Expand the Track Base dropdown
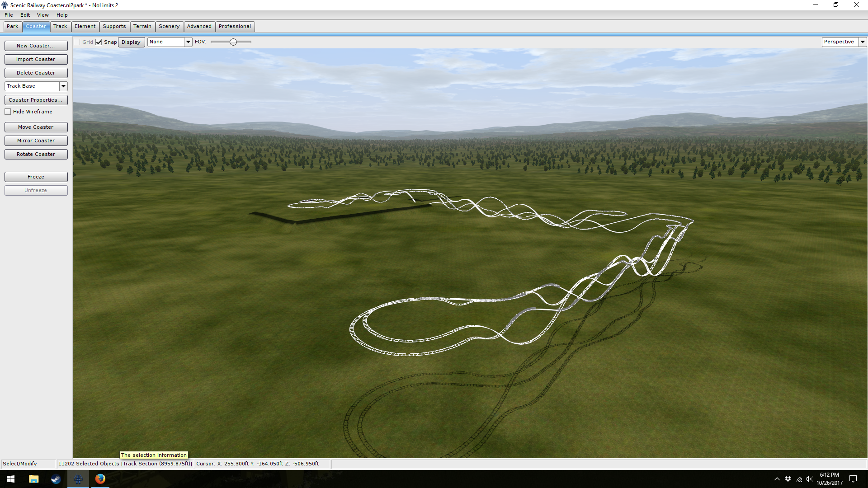 pos(63,86)
